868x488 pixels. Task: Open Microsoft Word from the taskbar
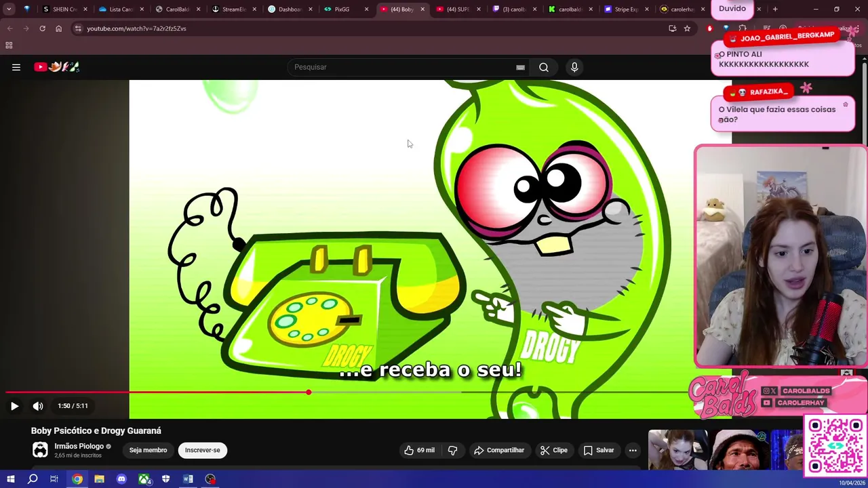click(188, 479)
